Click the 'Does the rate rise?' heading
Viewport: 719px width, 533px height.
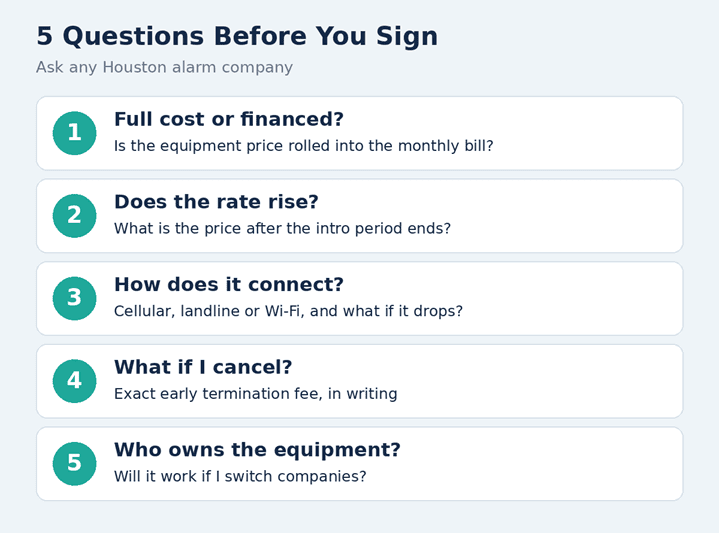(216, 202)
